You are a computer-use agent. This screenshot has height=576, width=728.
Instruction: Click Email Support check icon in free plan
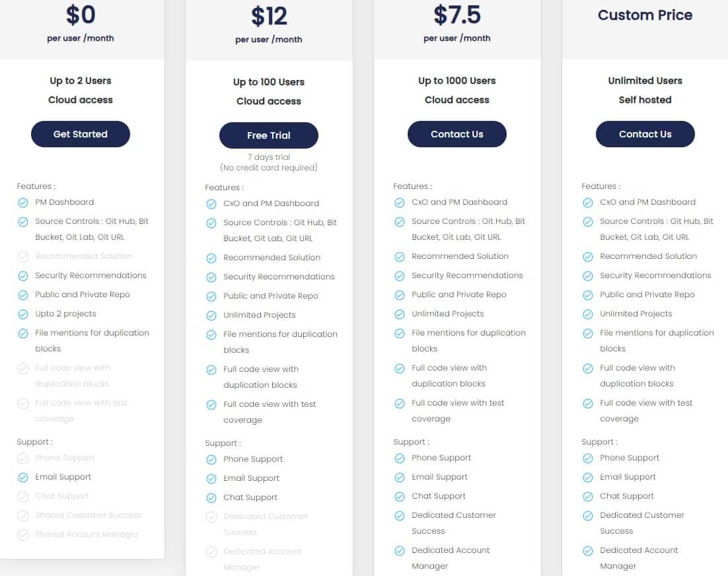24,477
